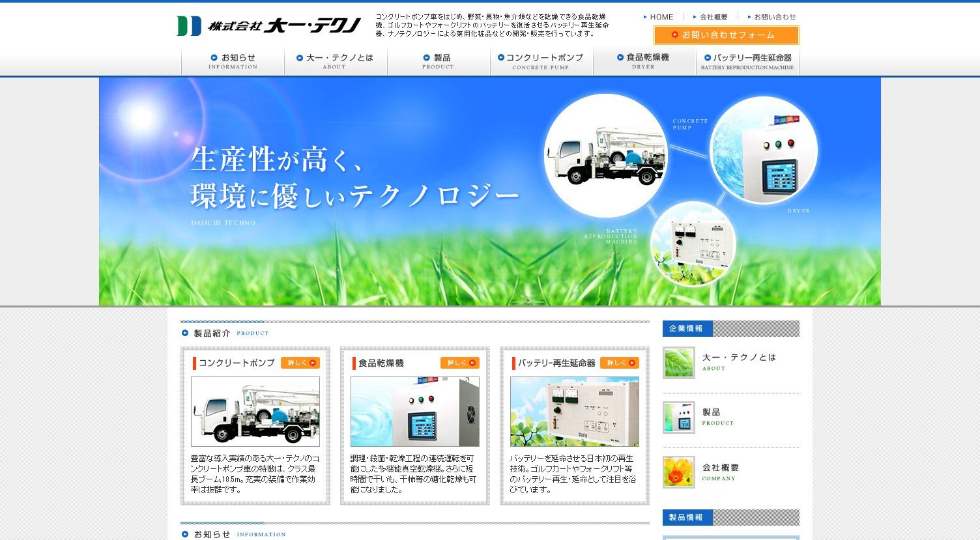This screenshot has width=980, height=540.
Task: Click the battery reproduction machine circle in banner
Action: coord(693,244)
